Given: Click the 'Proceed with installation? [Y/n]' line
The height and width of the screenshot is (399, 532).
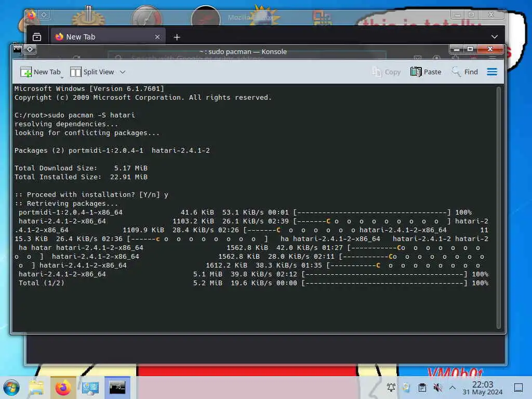Looking at the screenshot, I should coord(91,194).
